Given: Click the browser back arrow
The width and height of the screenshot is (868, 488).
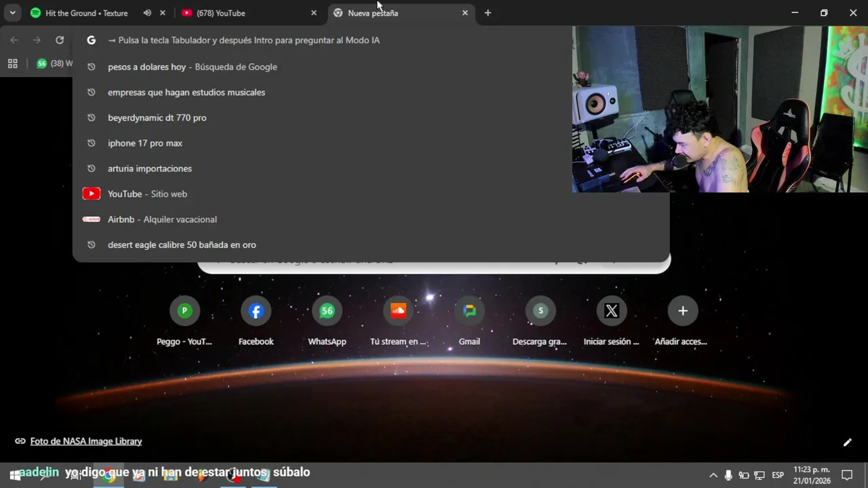Looking at the screenshot, I should pyautogui.click(x=14, y=40).
